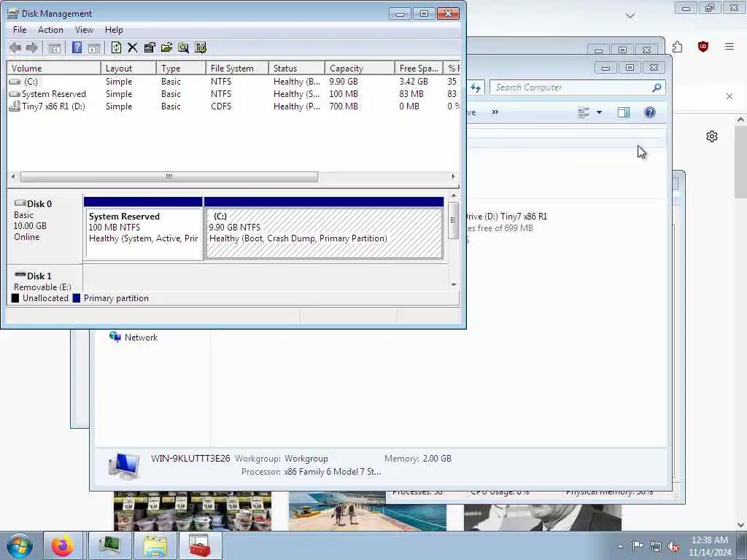Open the Action menu
The height and width of the screenshot is (560, 747).
point(50,30)
